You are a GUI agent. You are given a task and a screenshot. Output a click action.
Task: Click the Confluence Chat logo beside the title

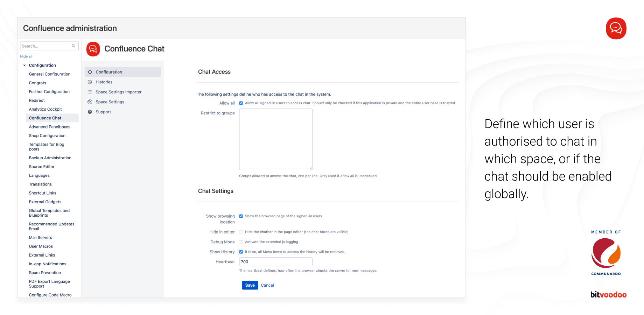click(x=93, y=49)
